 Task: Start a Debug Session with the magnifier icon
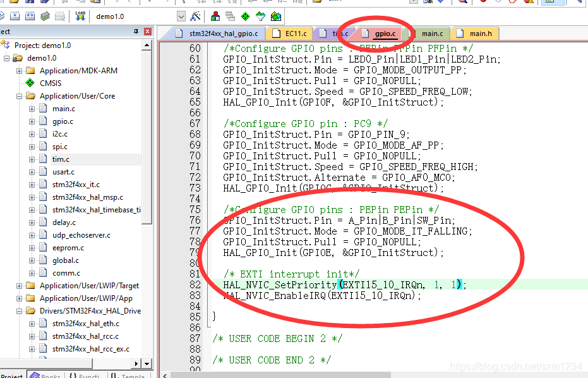[462, 3]
